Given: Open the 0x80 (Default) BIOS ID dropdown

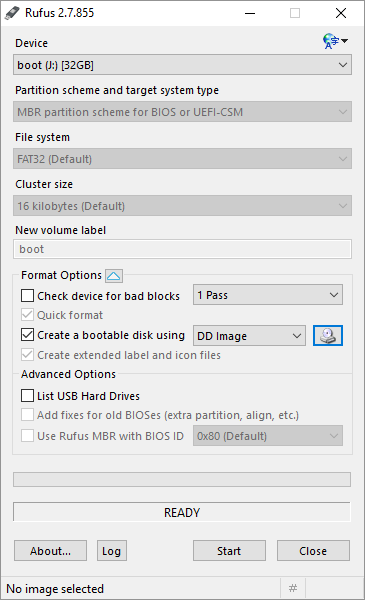Looking at the screenshot, I should coord(268,435).
